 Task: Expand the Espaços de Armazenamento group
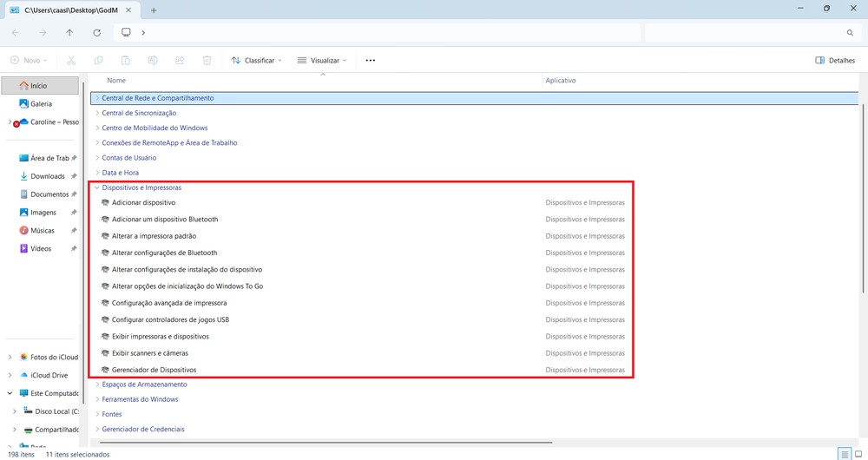pos(97,384)
